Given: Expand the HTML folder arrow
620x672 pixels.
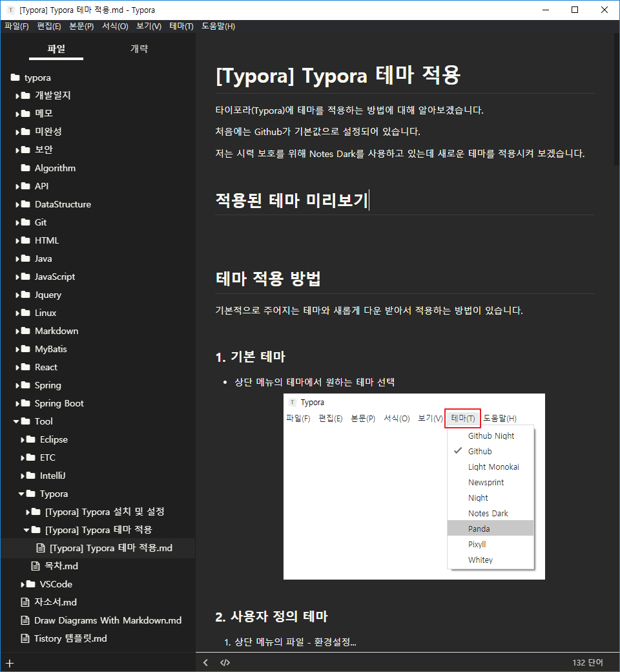Looking at the screenshot, I should tap(17, 241).
